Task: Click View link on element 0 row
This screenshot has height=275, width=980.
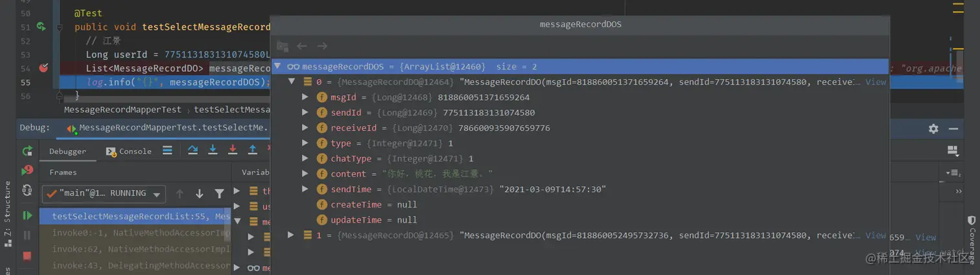Action: pyautogui.click(x=875, y=82)
